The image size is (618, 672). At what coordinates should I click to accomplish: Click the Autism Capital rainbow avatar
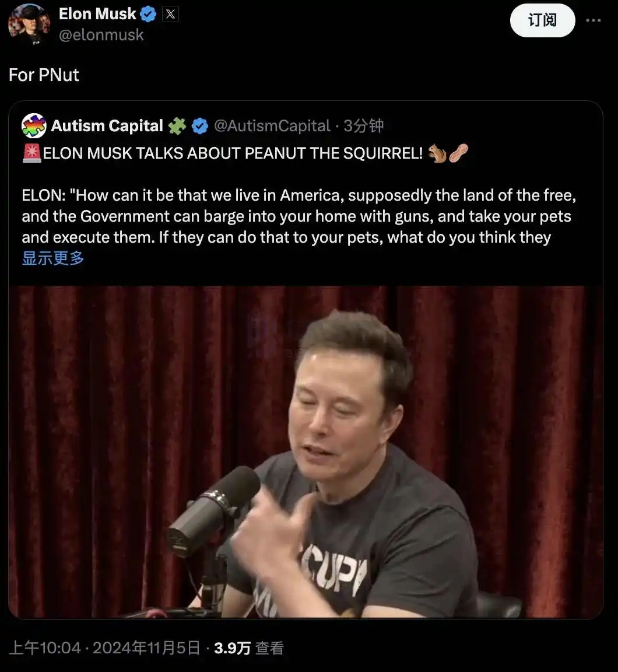[x=34, y=125]
